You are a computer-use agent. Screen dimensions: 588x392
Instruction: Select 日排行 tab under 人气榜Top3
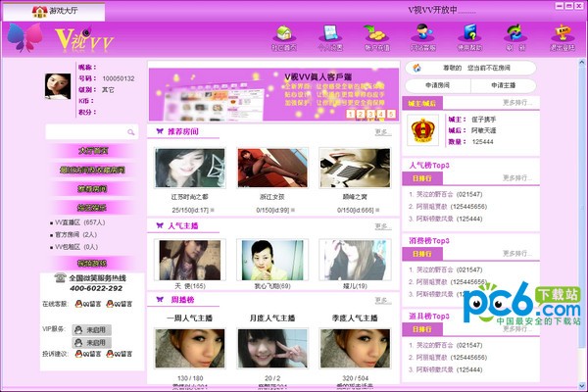coord(422,178)
